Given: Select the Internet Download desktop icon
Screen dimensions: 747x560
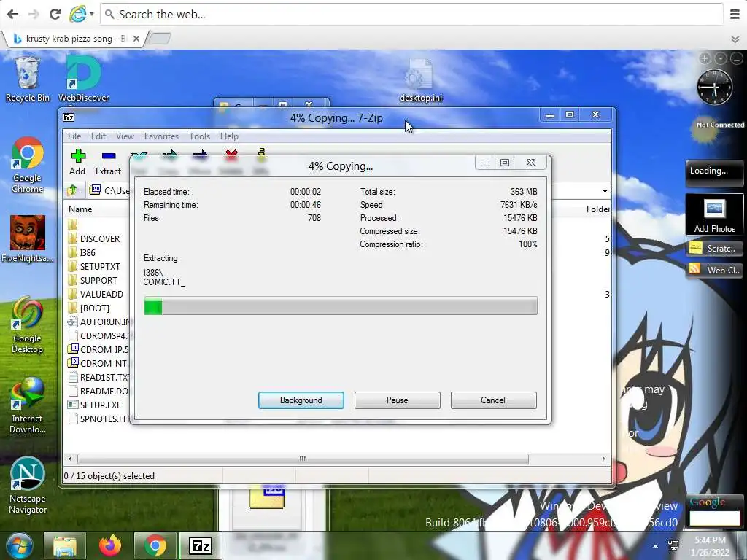Looking at the screenshot, I should [28, 405].
